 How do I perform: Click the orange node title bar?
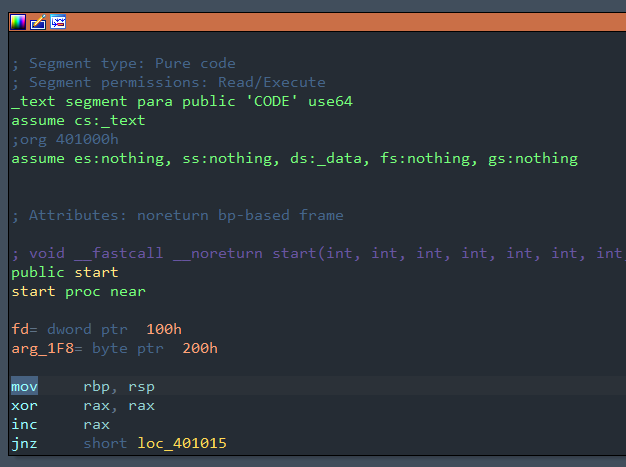click(340, 21)
